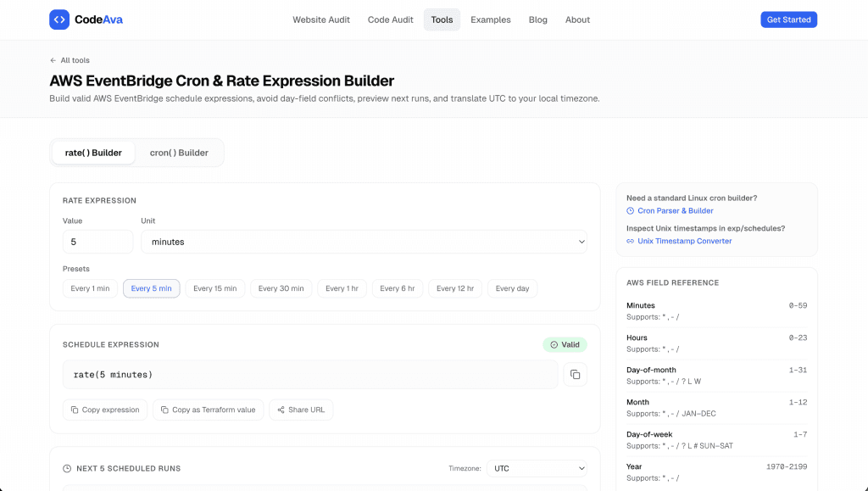The image size is (868, 491).
Task: Open the Cron Parser & Builder link
Action: [x=676, y=211]
